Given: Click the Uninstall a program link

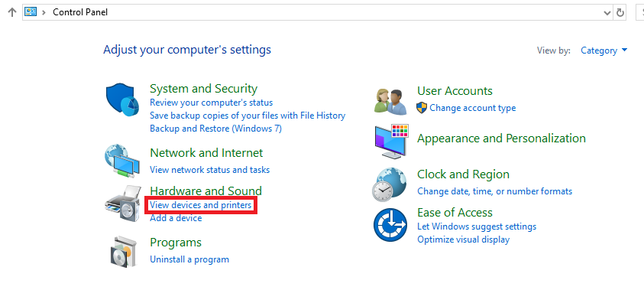Looking at the screenshot, I should point(189,259).
